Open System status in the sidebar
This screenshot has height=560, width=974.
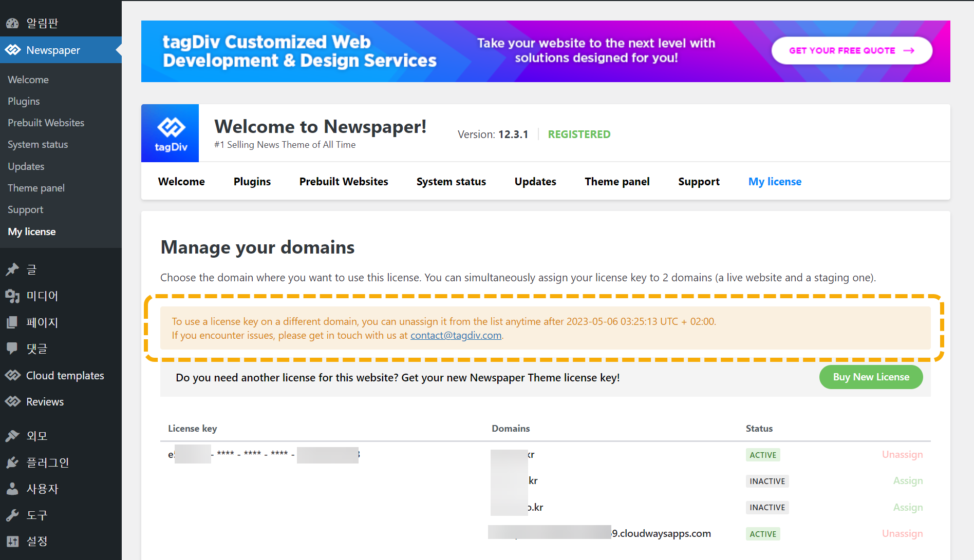38,144
